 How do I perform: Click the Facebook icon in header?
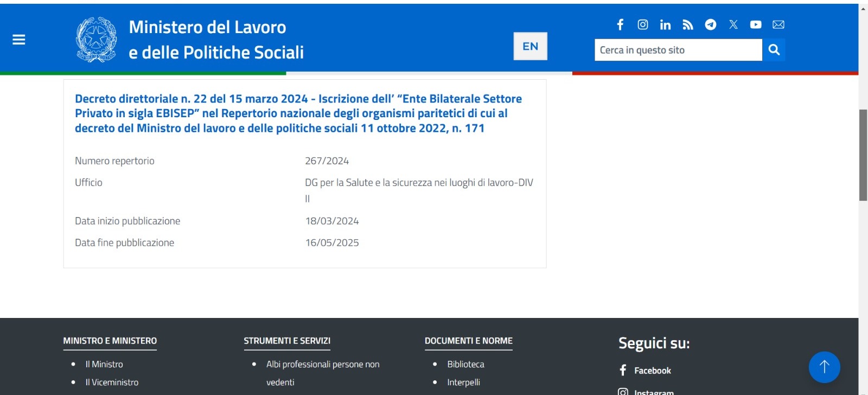coord(620,24)
